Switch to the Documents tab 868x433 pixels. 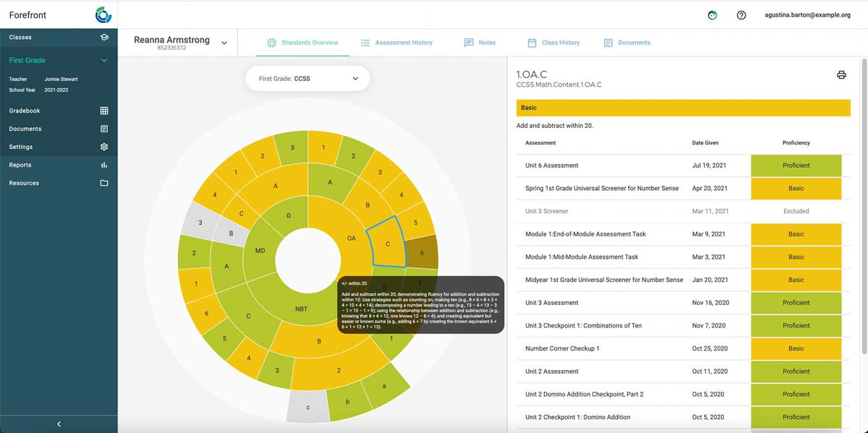tap(627, 43)
